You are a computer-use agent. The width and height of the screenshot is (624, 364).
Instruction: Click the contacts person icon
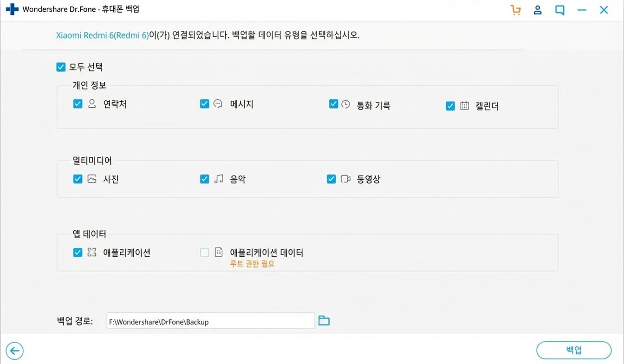click(x=92, y=104)
